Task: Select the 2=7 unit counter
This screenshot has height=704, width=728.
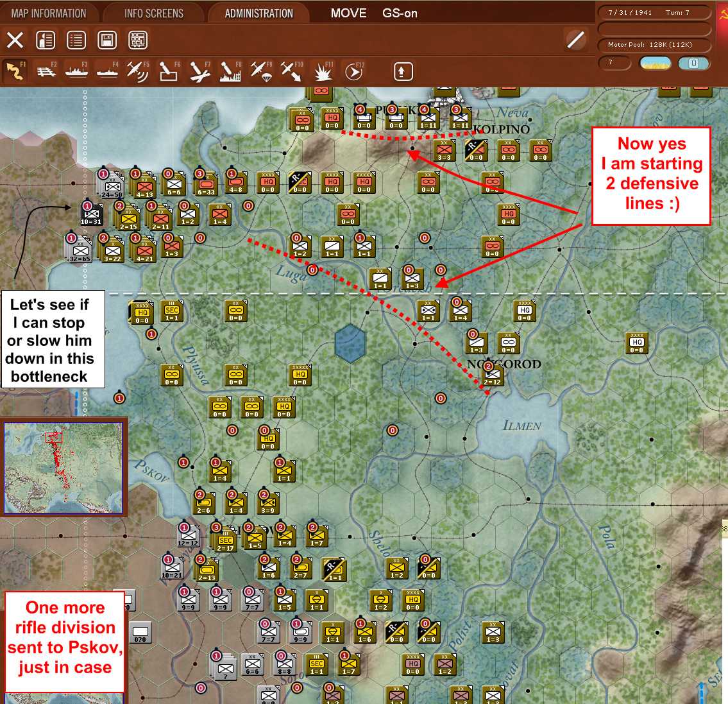Action: (300, 567)
